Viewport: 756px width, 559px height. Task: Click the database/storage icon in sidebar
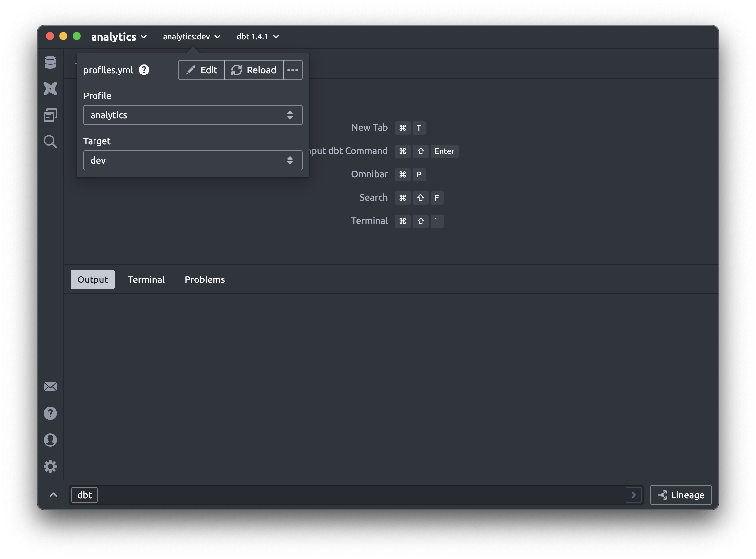[x=50, y=62]
